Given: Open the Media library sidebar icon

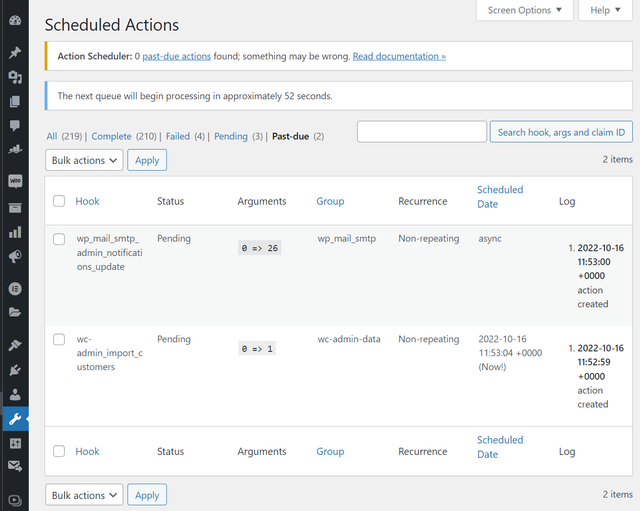Looking at the screenshot, I should tap(15, 77).
